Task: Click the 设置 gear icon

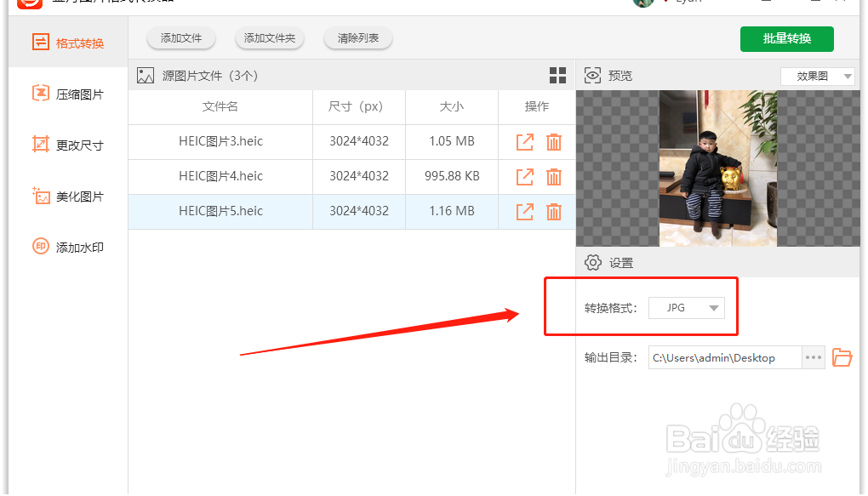Action: (593, 262)
